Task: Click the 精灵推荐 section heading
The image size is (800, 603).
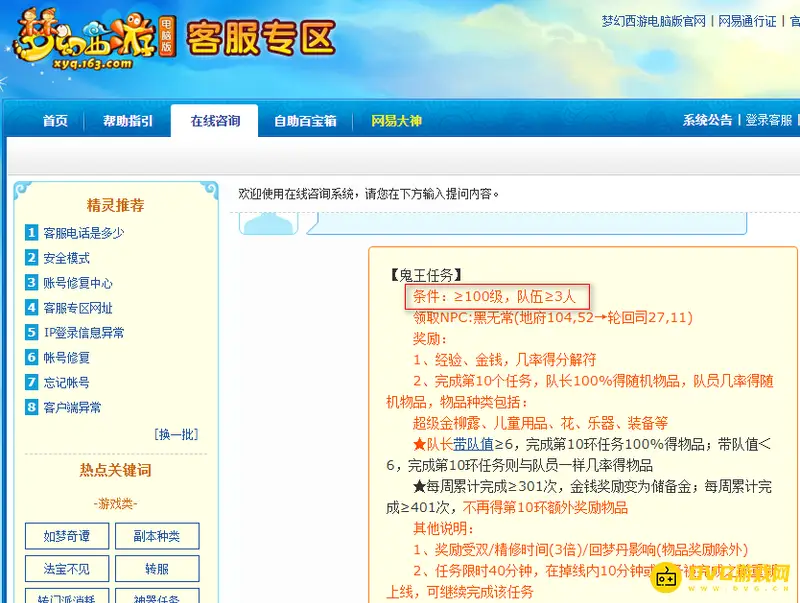Action: pyautogui.click(x=116, y=205)
